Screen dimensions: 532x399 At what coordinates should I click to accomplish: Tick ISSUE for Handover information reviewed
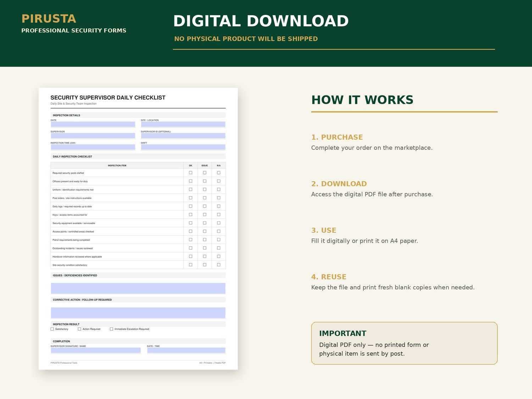205,256
